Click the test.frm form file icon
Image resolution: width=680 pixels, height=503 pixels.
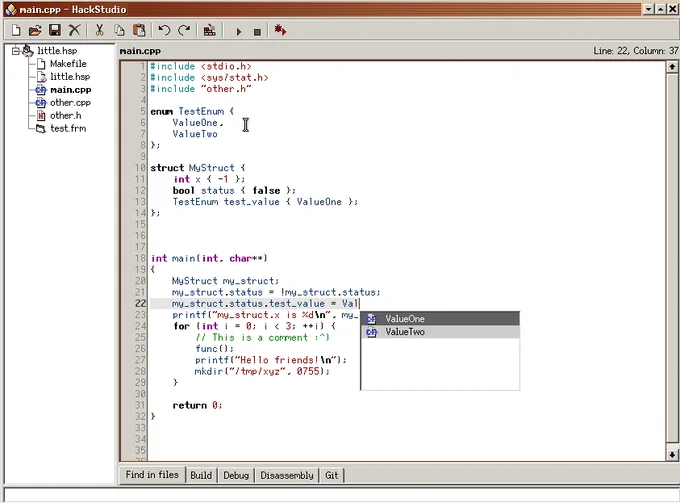(41, 129)
